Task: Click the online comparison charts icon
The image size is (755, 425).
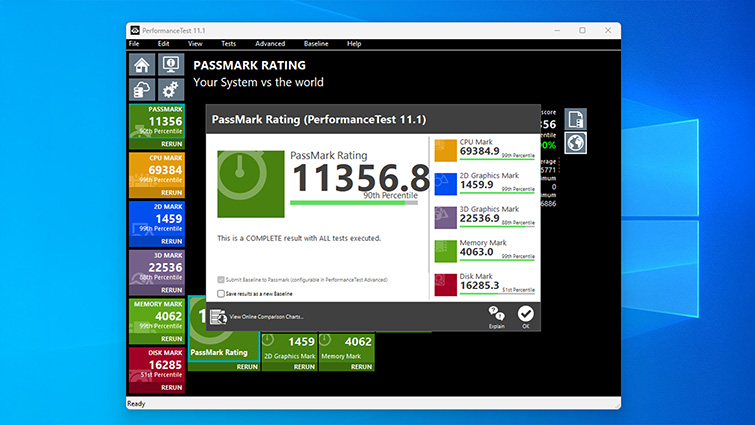Action: tap(218, 317)
